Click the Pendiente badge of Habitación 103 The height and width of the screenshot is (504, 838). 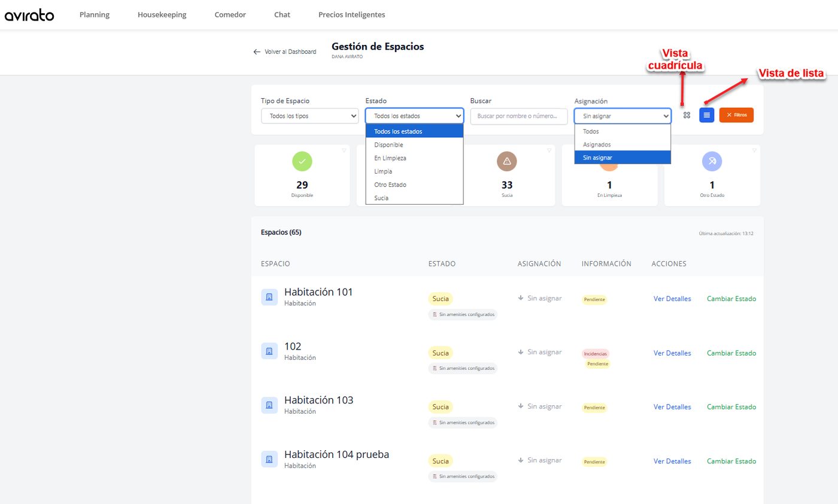click(594, 408)
